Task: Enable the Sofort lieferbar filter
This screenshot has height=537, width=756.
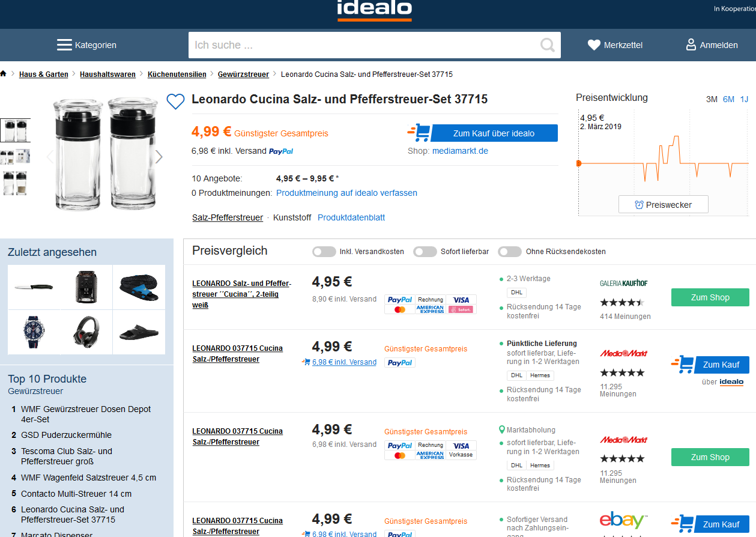Action: (x=425, y=252)
